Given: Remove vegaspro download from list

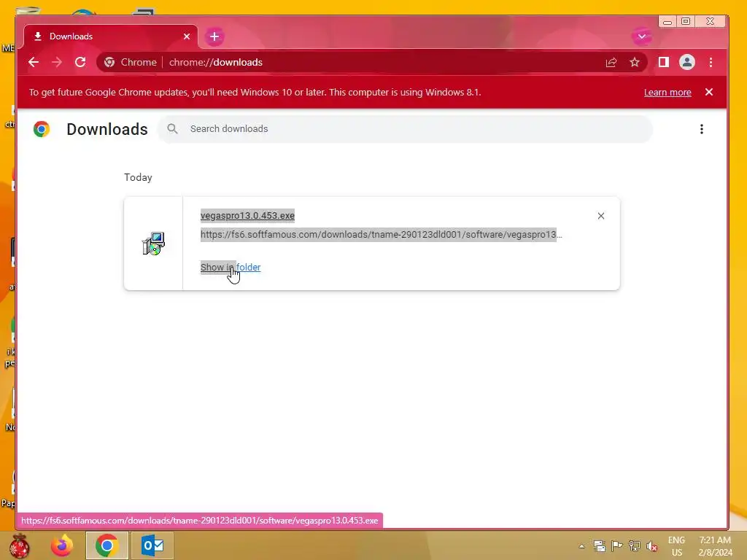Looking at the screenshot, I should 601,216.
